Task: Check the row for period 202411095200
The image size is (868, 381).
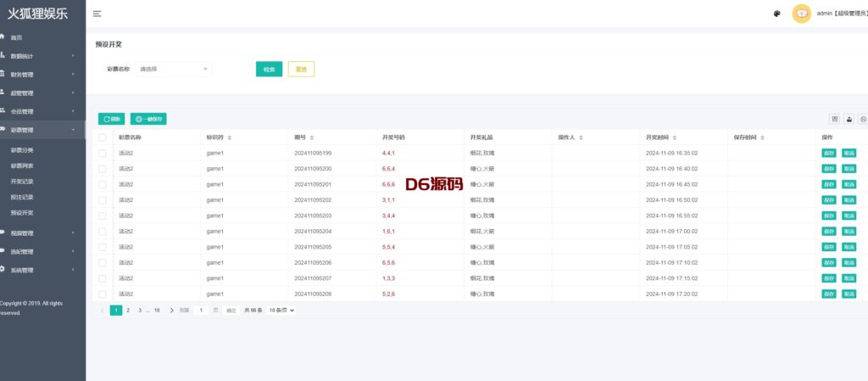Action: click(102, 168)
